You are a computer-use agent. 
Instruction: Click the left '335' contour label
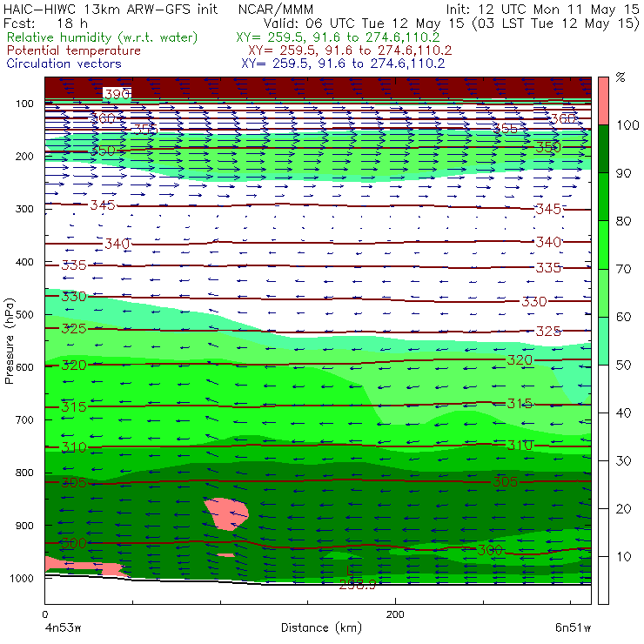click(74, 265)
